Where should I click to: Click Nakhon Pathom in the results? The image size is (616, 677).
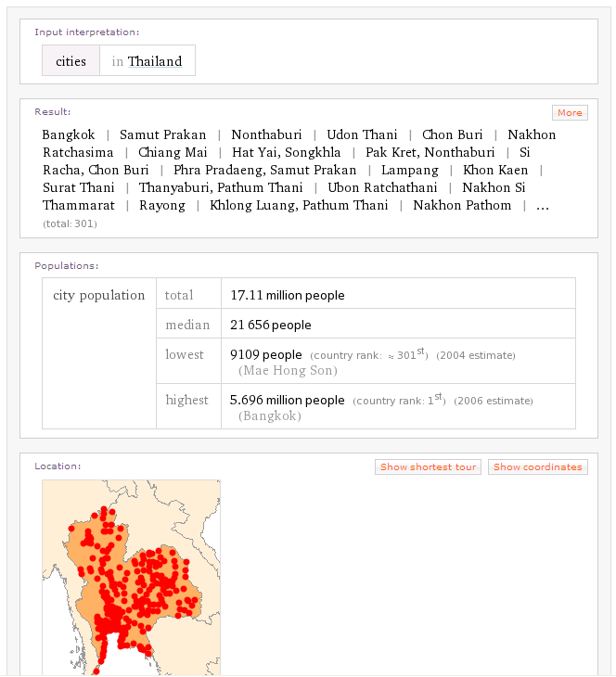(462, 205)
